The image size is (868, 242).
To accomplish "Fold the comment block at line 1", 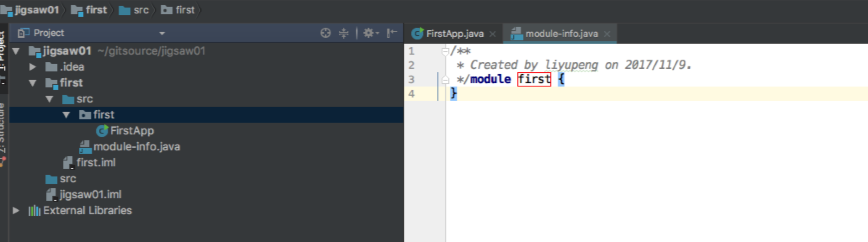I will click(445, 52).
